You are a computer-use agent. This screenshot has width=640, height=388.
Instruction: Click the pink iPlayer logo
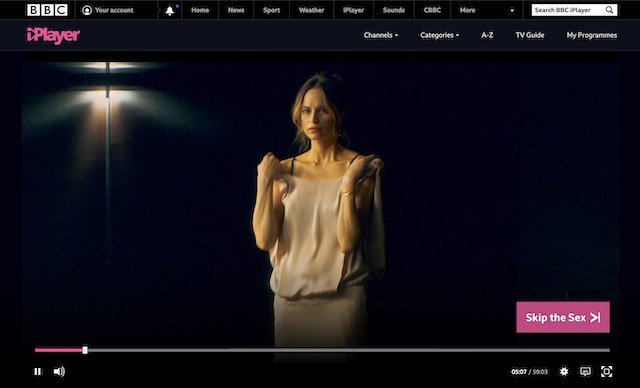[x=53, y=36]
